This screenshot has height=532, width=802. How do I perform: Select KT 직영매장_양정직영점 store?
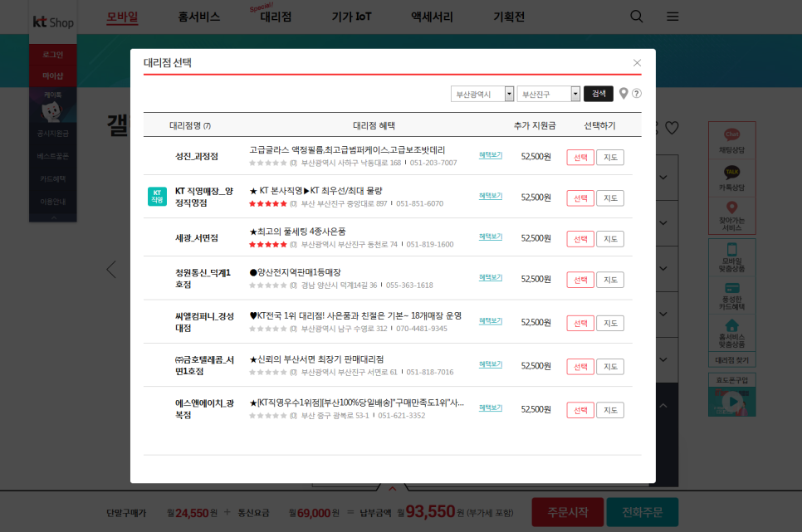coord(580,198)
